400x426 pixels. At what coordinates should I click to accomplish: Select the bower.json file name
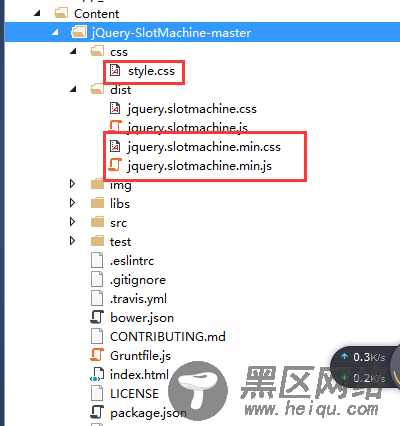(142, 318)
